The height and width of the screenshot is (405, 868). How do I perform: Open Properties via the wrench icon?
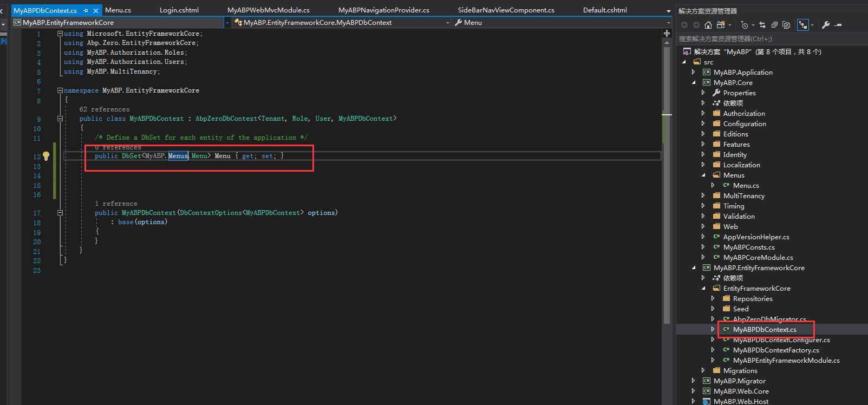click(826, 25)
